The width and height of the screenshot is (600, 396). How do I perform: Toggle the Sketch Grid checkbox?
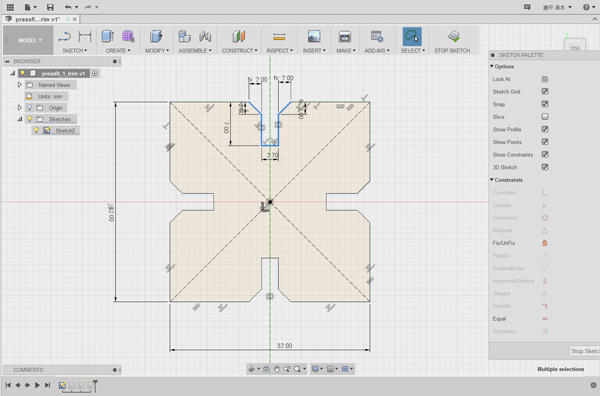pos(545,91)
